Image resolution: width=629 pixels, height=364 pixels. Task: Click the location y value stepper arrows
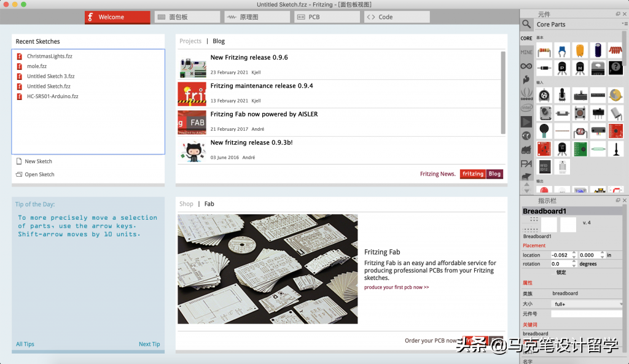pyautogui.click(x=602, y=255)
